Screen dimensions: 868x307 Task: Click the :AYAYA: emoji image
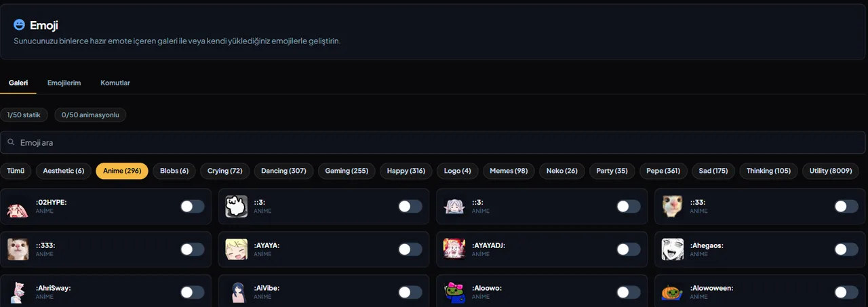(237, 249)
